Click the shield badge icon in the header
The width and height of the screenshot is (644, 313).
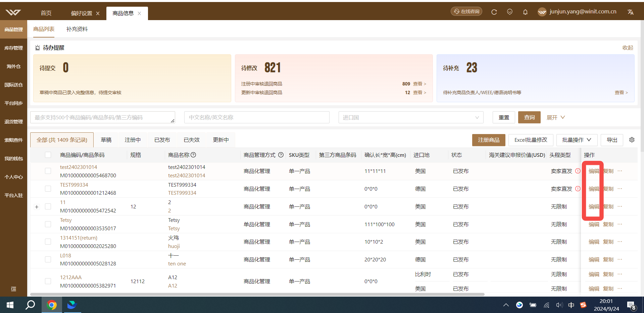[x=510, y=12]
